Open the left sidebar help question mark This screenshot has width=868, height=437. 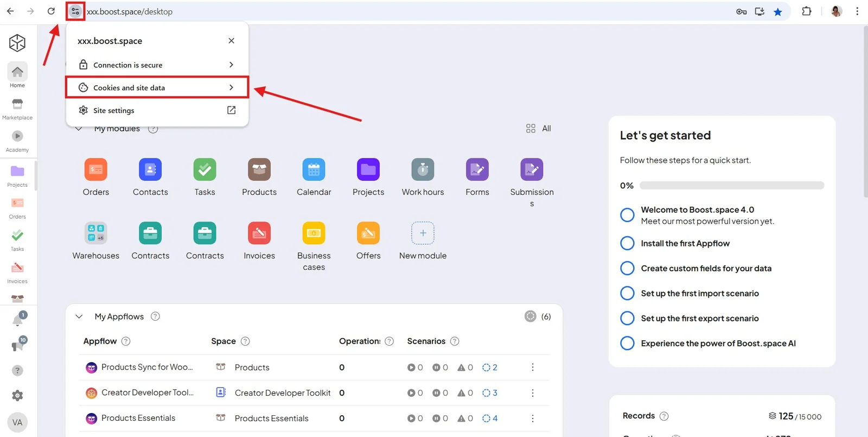point(17,370)
